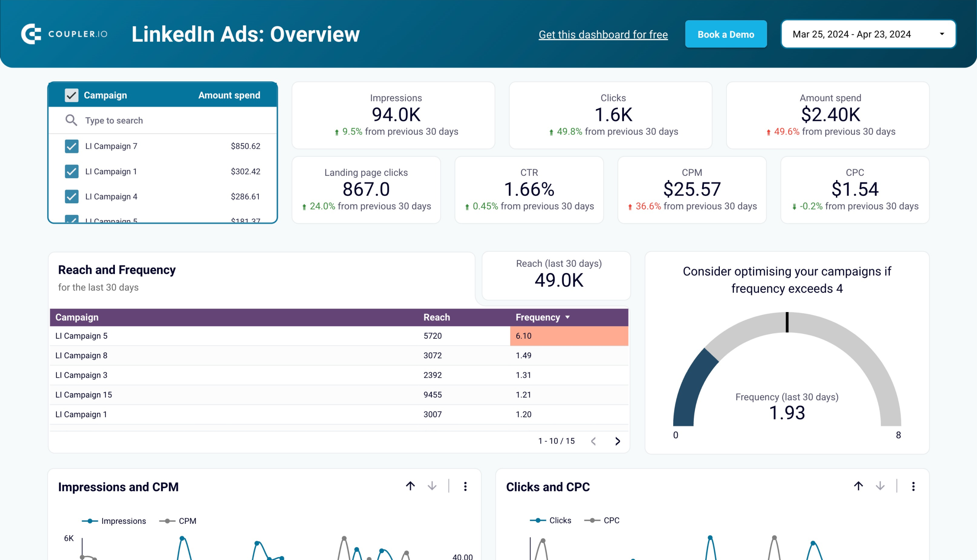Click the $850.62 amount value
The image size is (977, 560).
245,146
